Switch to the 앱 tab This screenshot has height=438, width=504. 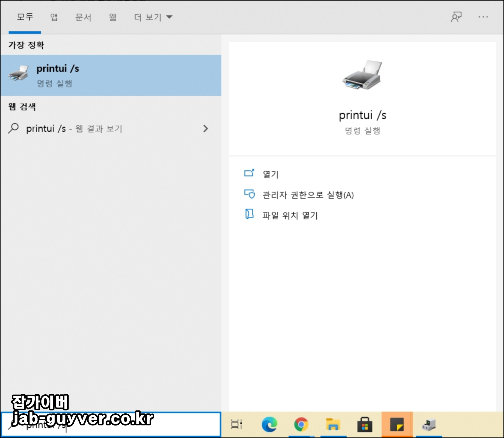tap(54, 17)
